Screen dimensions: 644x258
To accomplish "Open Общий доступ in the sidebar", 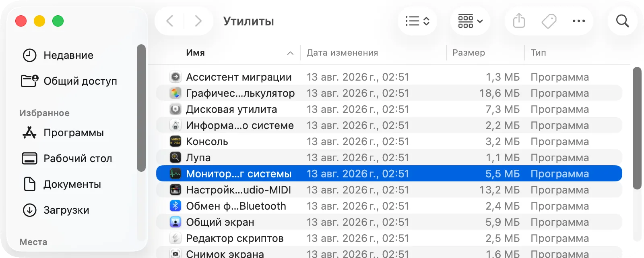I will 80,81.
